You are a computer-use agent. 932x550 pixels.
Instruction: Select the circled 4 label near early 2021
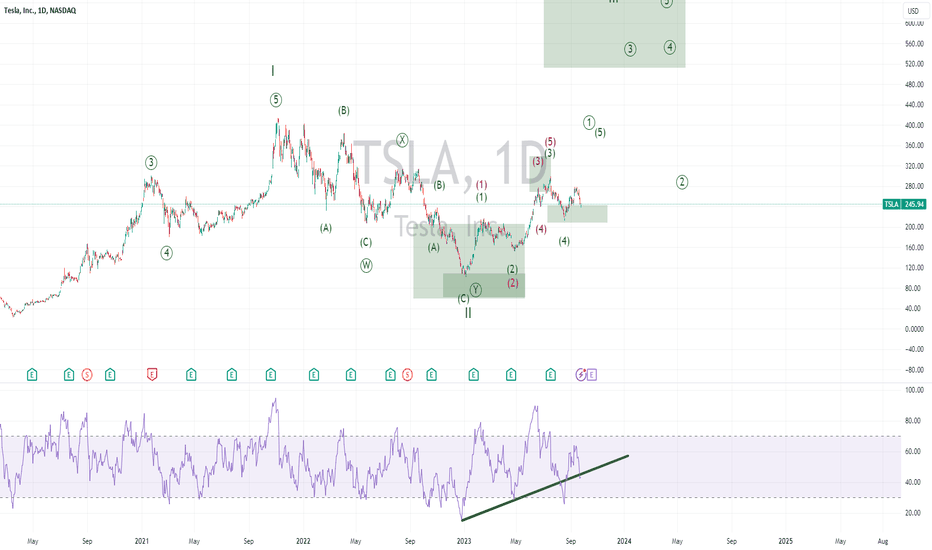click(167, 253)
